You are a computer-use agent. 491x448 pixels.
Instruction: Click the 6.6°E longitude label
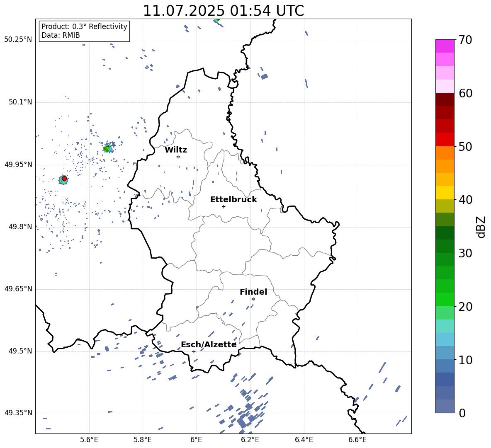tap(357, 440)
